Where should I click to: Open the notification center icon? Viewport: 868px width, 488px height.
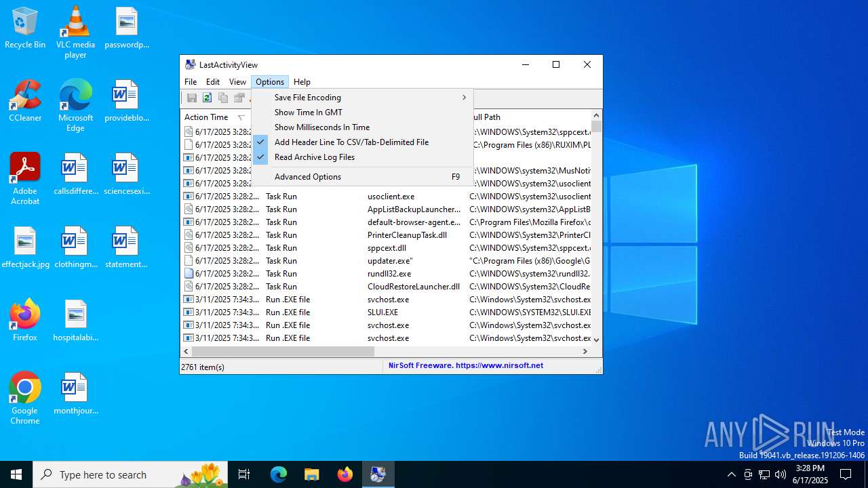(x=846, y=474)
